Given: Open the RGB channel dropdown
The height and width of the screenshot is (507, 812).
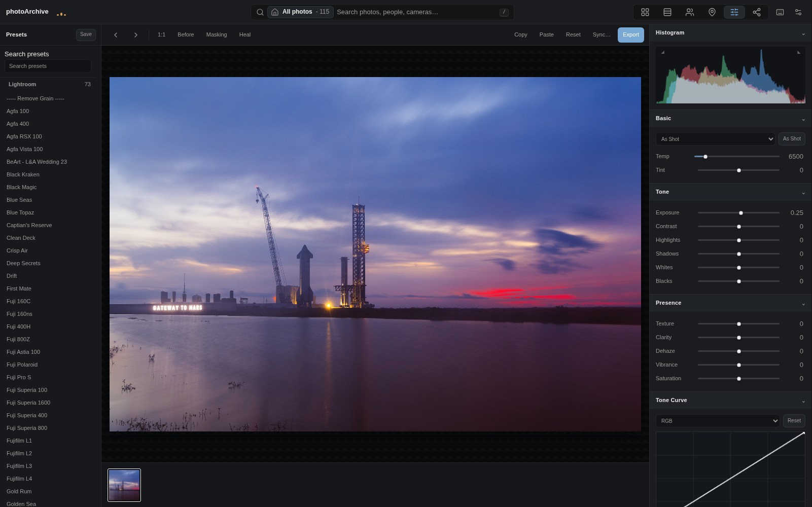Looking at the screenshot, I should click(717, 421).
